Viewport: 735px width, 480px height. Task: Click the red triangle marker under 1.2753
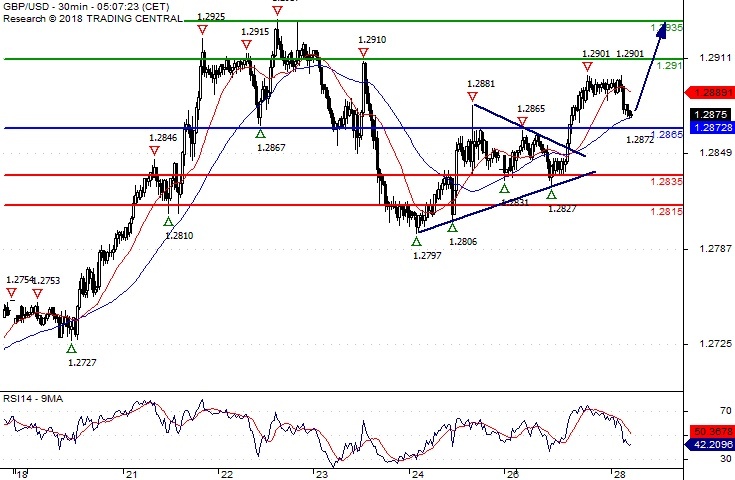coord(38,293)
